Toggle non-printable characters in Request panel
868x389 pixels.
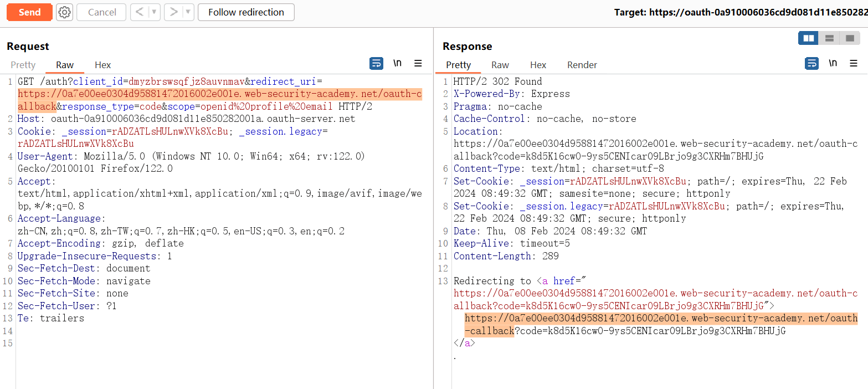click(x=397, y=63)
